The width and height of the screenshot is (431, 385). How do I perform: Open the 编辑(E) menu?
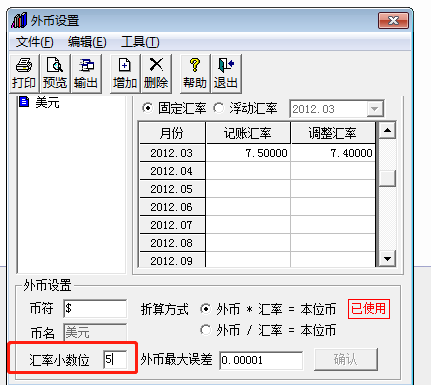pos(87,42)
